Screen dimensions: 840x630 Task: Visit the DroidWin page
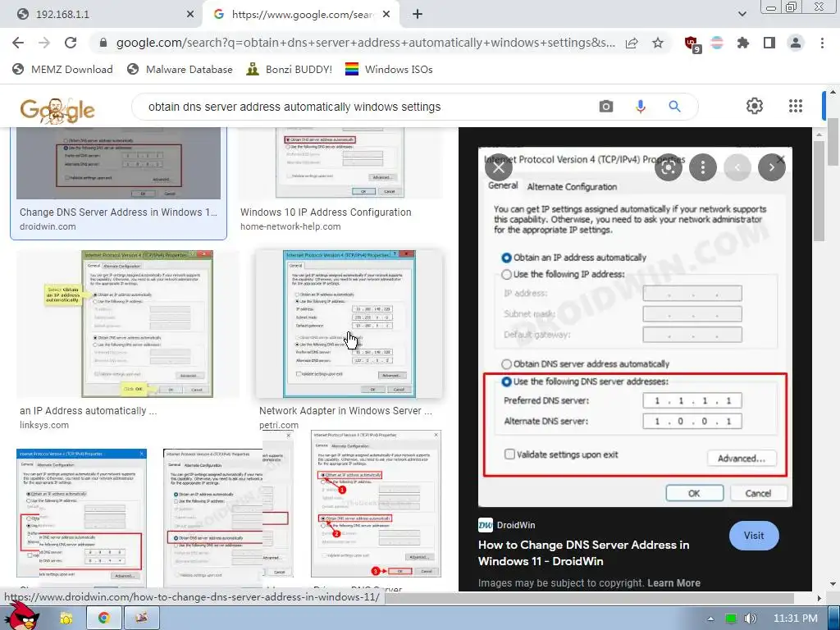754,535
